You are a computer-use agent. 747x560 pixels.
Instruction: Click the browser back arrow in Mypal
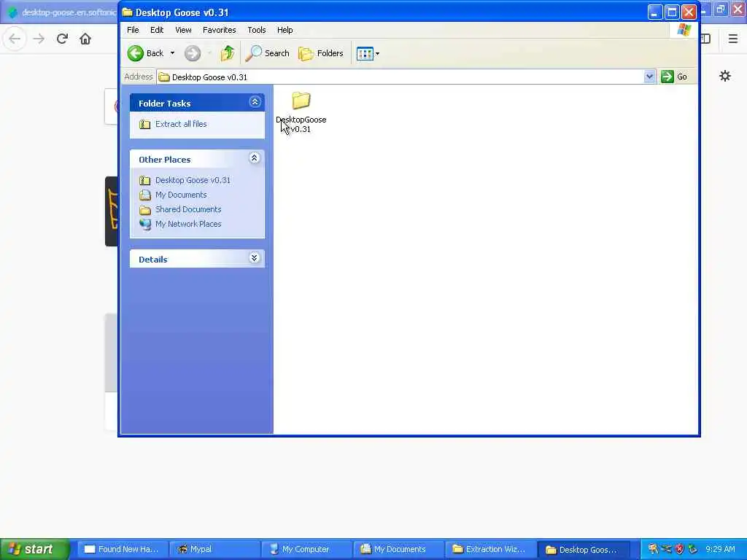(15, 39)
